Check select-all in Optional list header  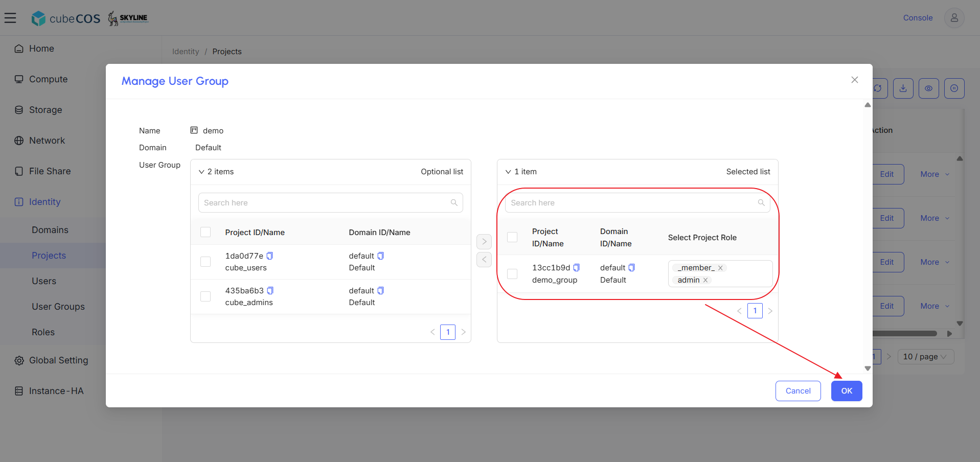pos(206,232)
